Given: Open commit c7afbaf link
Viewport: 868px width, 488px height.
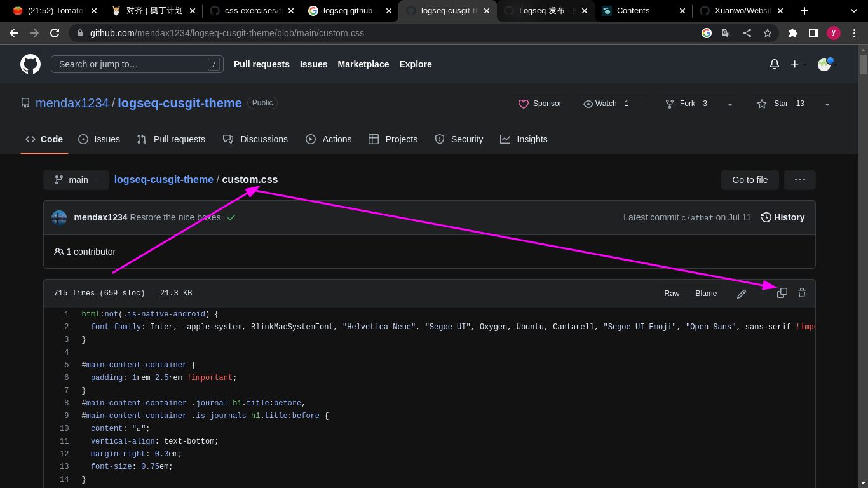Looking at the screenshot, I should [x=697, y=218].
